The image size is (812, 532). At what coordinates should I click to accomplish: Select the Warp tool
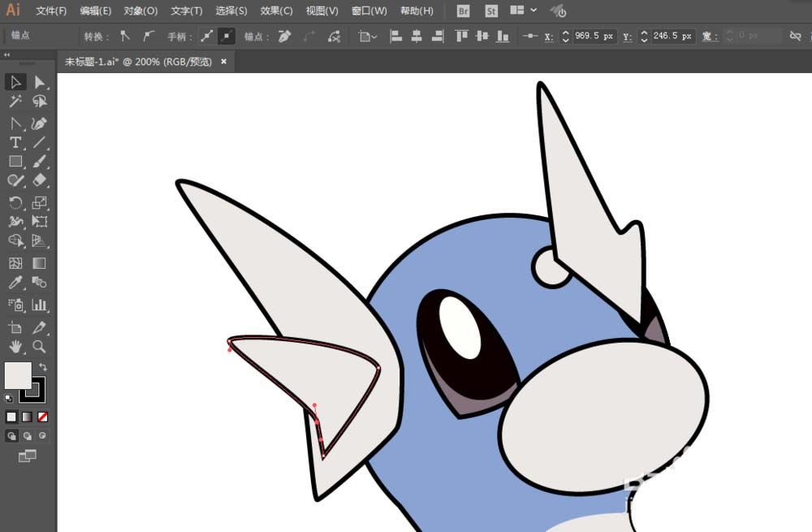coord(15,222)
